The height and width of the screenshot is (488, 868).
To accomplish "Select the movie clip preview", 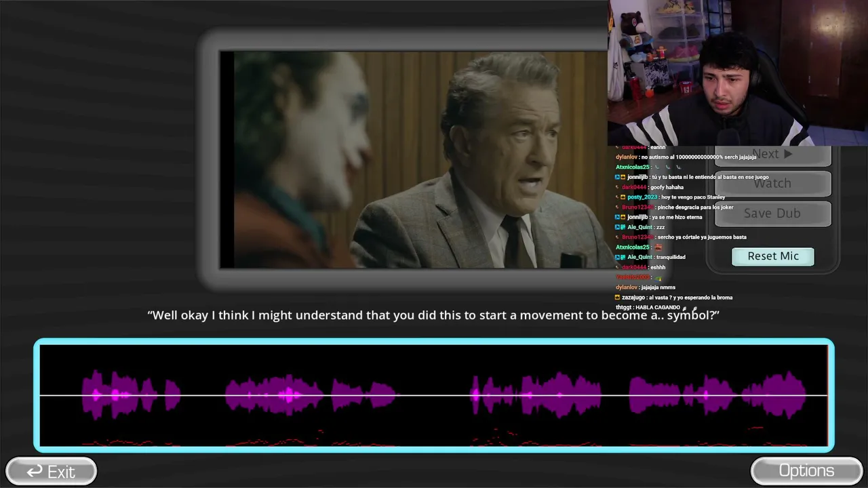I will tap(414, 159).
